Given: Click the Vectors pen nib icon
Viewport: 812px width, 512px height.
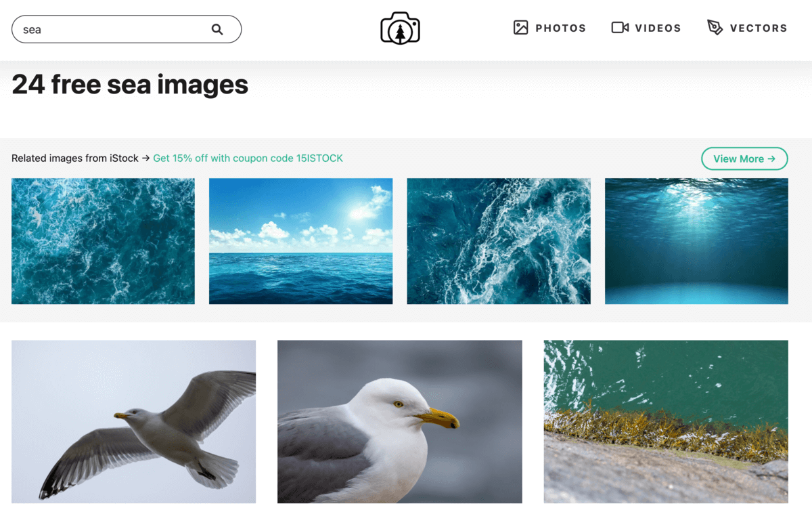Looking at the screenshot, I should (x=715, y=28).
